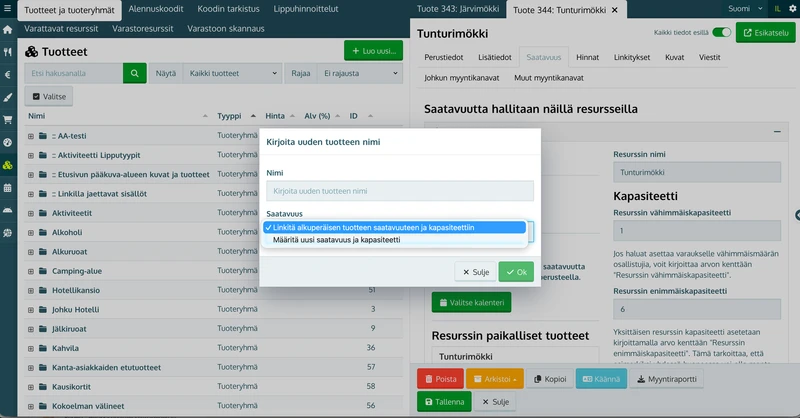Sort by ID column arrow
The width and height of the screenshot is (800, 418).
(370, 116)
